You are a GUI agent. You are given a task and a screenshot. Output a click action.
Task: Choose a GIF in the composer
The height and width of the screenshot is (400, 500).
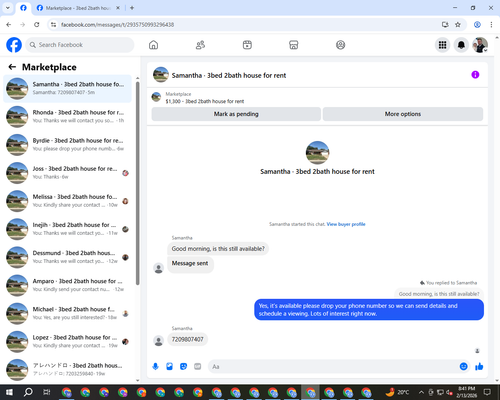[x=198, y=367]
